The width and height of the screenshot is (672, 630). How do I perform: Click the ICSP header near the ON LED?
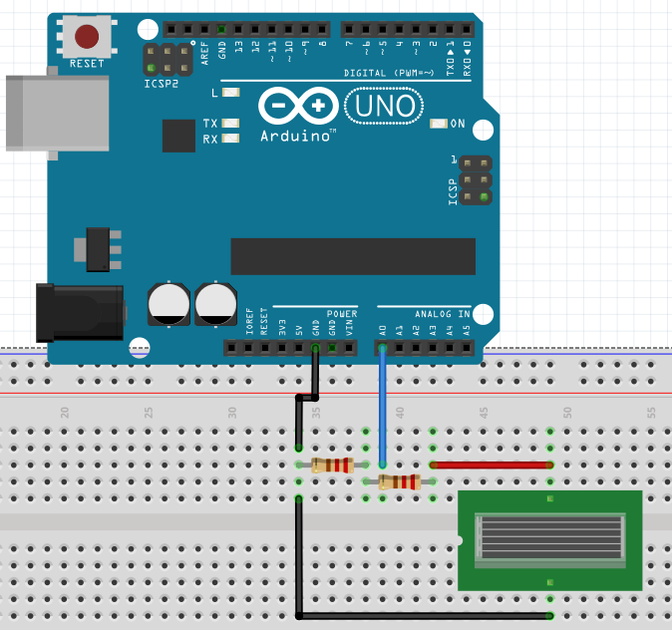[x=476, y=180]
